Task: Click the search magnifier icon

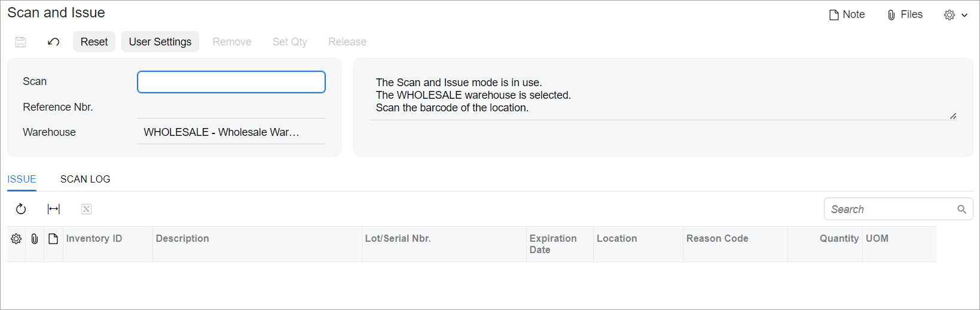Action: click(x=961, y=209)
